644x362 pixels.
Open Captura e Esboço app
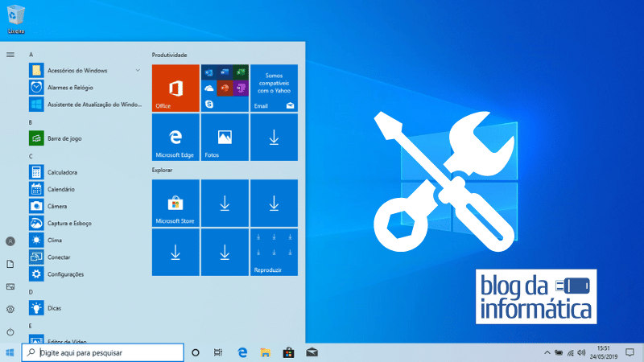coord(85,223)
